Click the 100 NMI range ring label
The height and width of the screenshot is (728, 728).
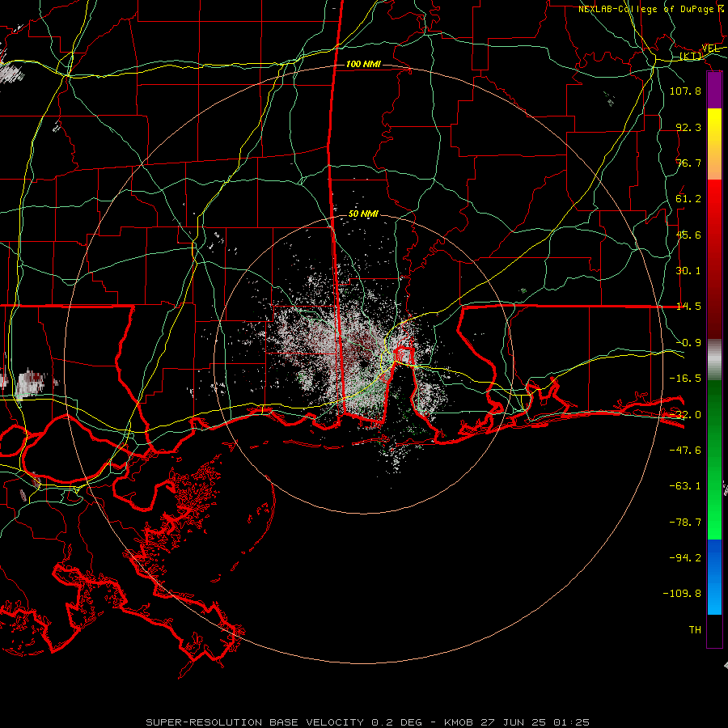coord(363,64)
